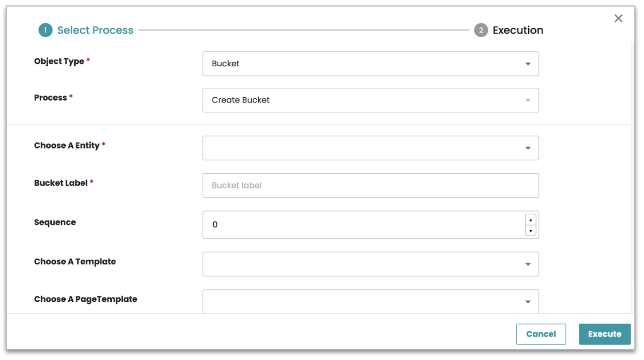Increase Sequence with the up arrow

tap(530, 219)
